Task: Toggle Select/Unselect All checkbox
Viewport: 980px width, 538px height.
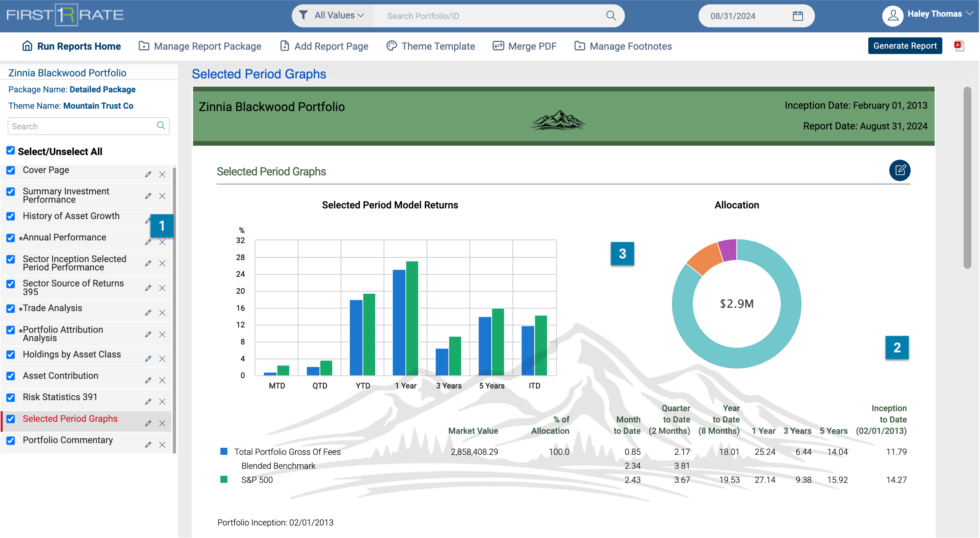Action: click(11, 151)
